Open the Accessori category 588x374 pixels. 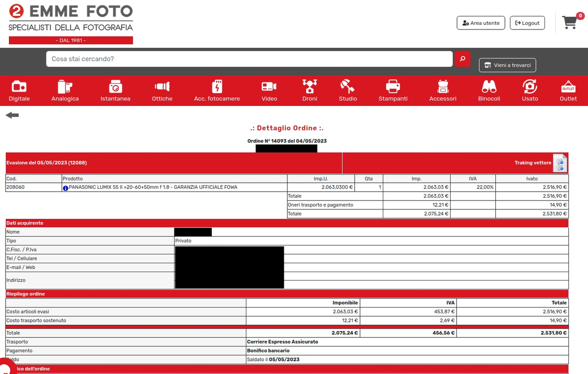(443, 91)
